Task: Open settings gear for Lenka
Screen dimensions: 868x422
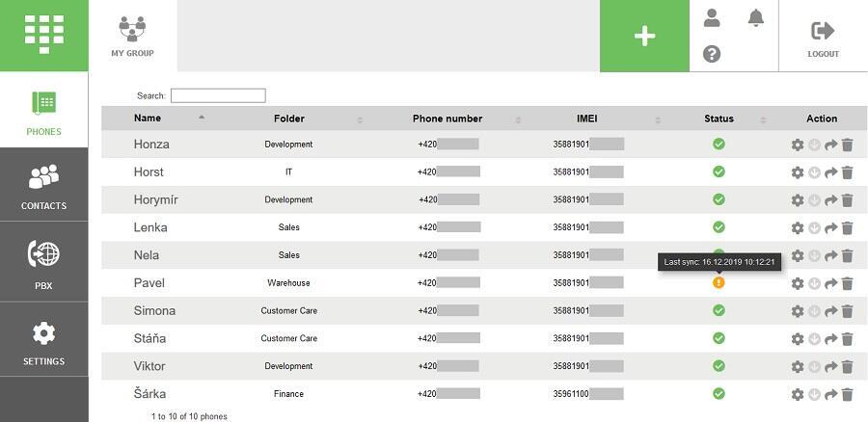Action: (798, 228)
